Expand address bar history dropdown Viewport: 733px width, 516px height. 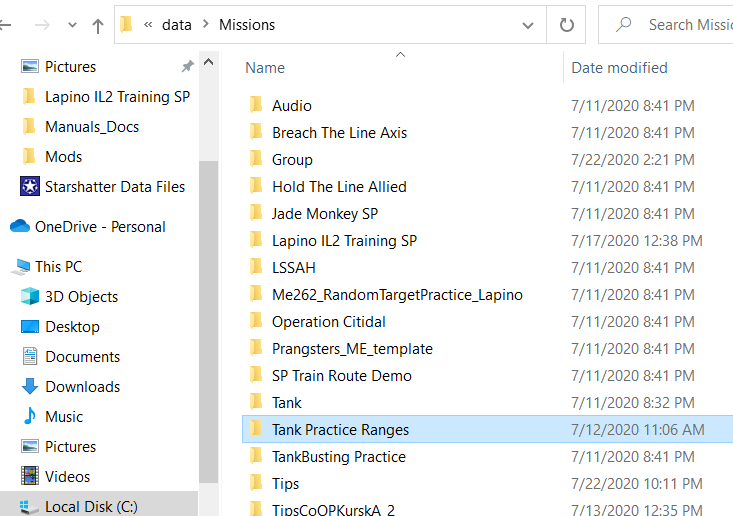pyautogui.click(x=528, y=25)
